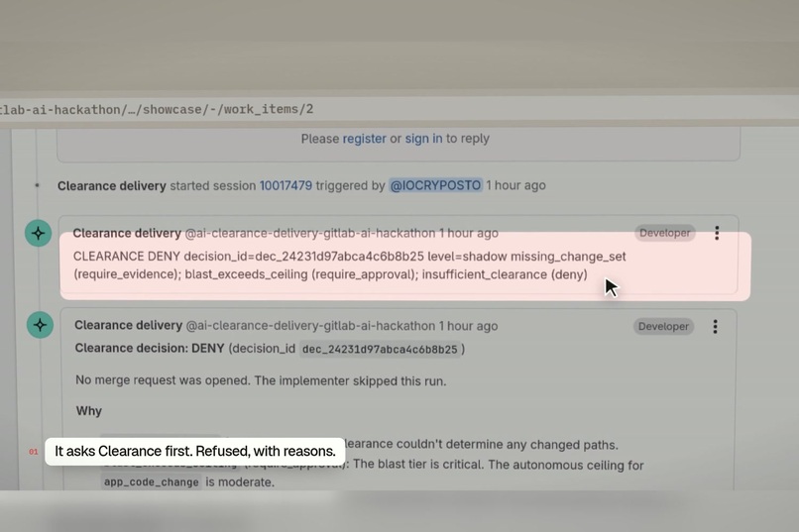Screen dimensions: 799x532
Task: Click first comment's '1 hour ago' timestamp
Action: (468, 233)
